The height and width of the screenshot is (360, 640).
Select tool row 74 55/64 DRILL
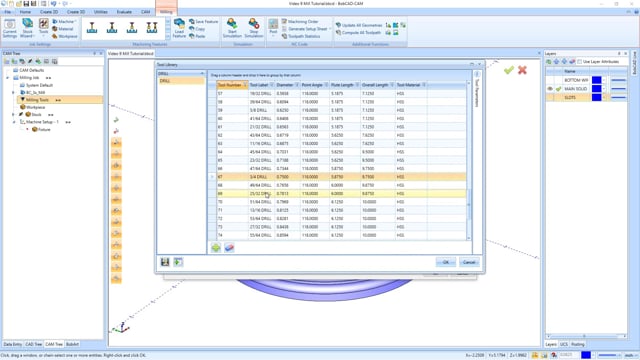coord(341,235)
